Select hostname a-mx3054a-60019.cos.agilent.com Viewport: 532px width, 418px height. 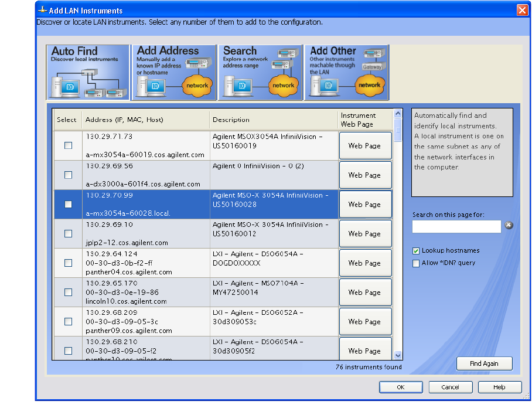click(x=145, y=155)
